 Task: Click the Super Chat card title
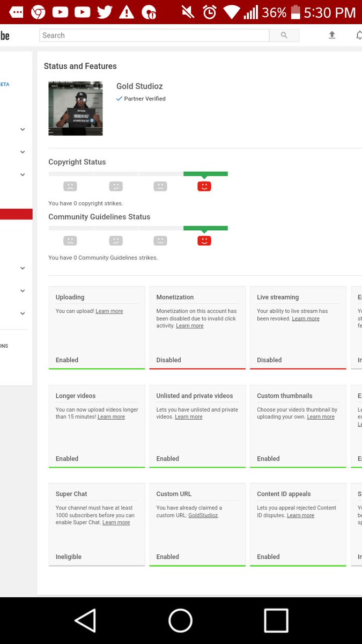[71, 494]
